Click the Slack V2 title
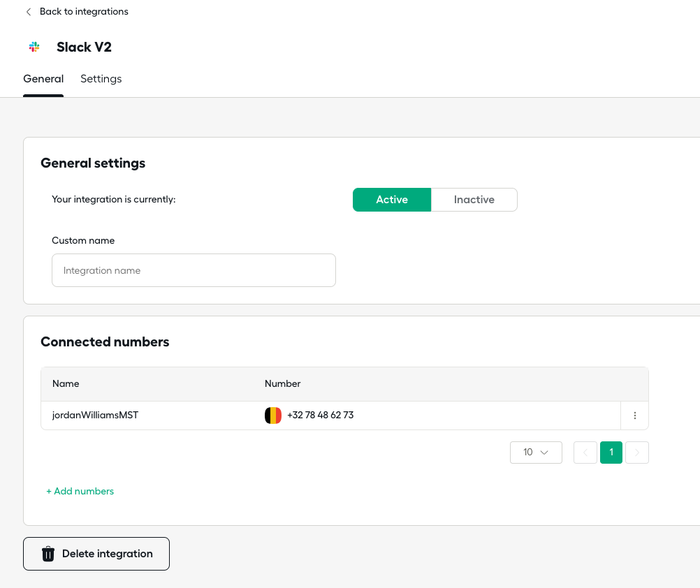 pyautogui.click(x=84, y=47)
